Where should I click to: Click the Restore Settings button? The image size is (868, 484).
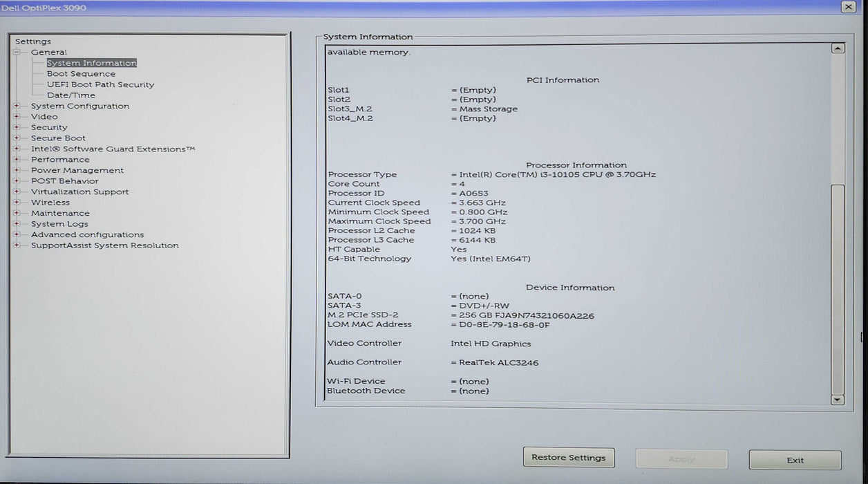pyautogui.click(x=569, y=458)
